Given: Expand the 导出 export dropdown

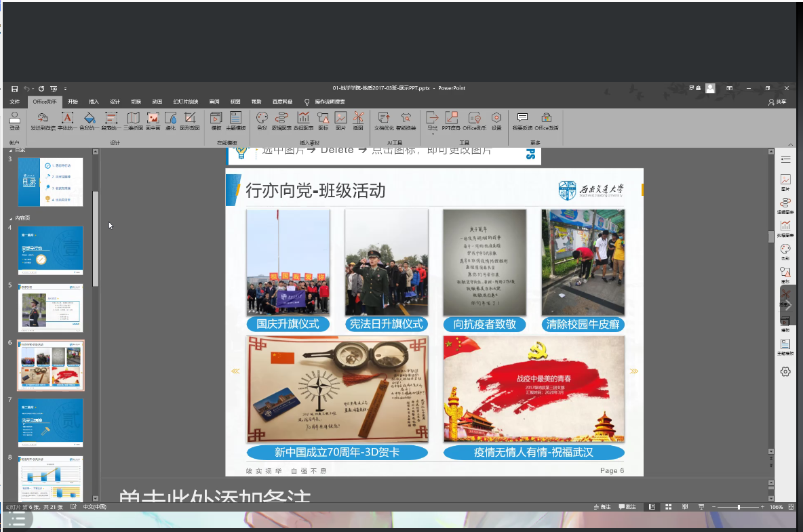Looking at the screenshot, I should tap(432, 133).
